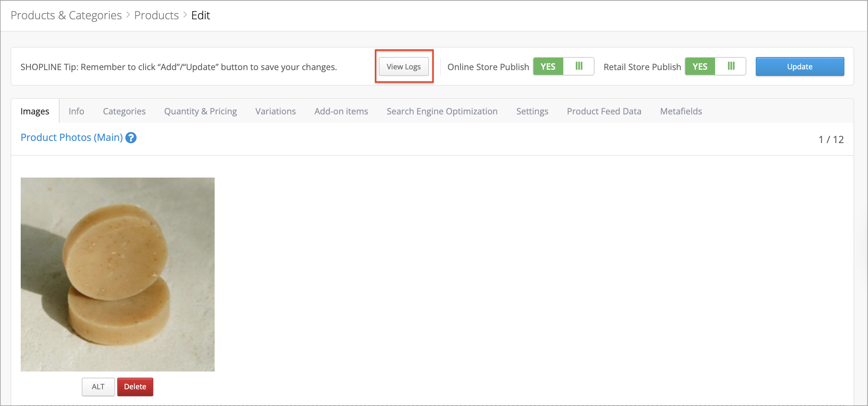The height and width of the screenshot is (406, 868).
Task: Select the Metafields tab
Action: (681, 111)
